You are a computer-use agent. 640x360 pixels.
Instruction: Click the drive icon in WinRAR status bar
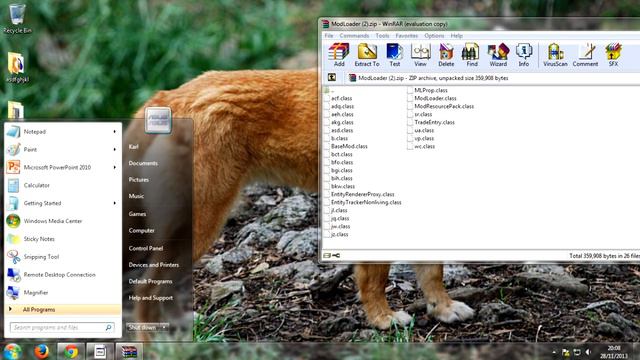tap(327, 256)
